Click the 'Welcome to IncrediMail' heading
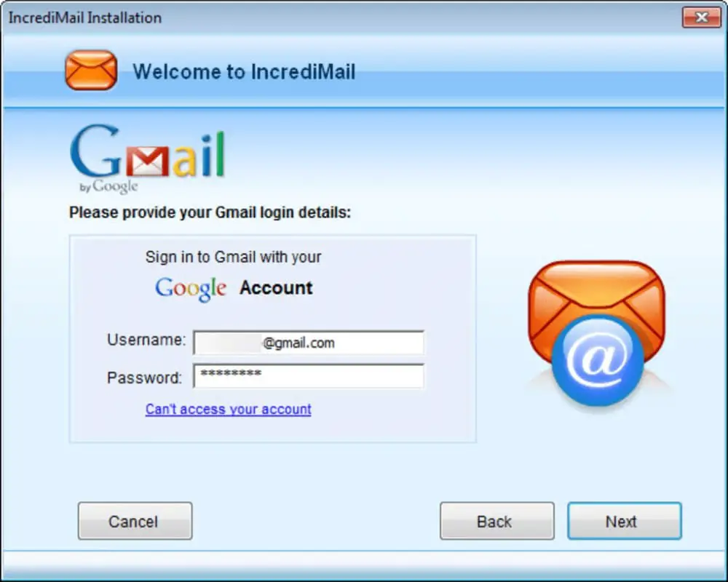Viewport: 728px width, 582px height. click(244, 72)
